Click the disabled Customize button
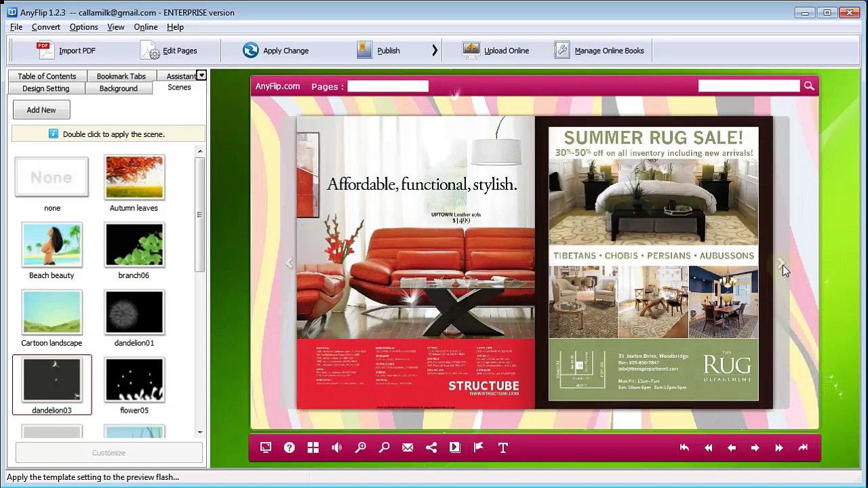The height and width of the screenshot is (488, 868). tap(108, 453)
